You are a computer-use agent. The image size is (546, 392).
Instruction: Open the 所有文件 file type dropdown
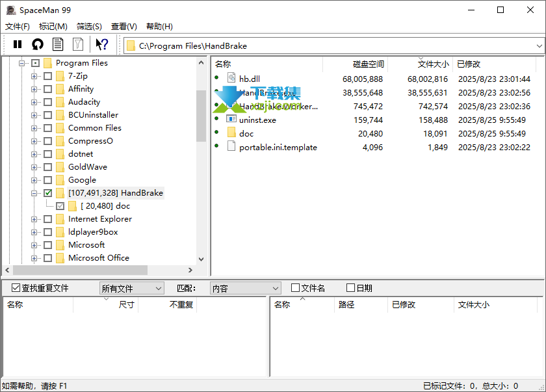point(131,288)
